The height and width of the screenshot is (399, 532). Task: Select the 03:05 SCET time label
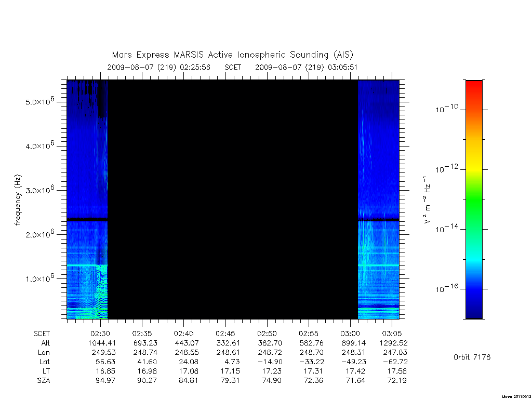click(x=392, y=334)
